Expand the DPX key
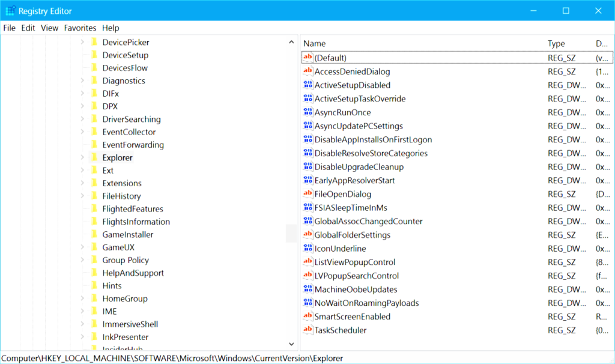Image resolution: width=615 pixels, height=364 pixels. point(82,106)
